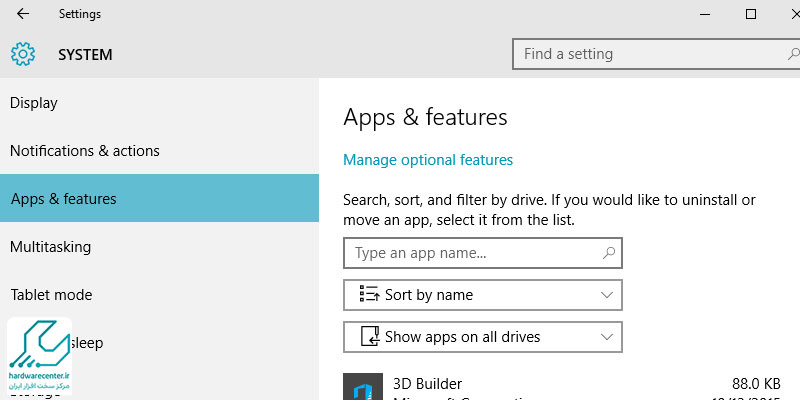800x400 pixels.
Task: Maximize the Settings window
Action: (751, 14)
